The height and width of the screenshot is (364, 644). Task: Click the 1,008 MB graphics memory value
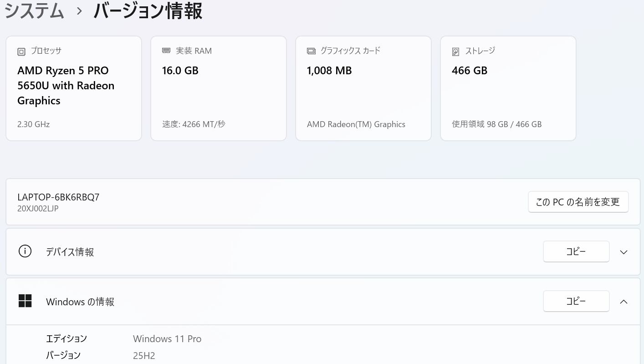(329, 71)
